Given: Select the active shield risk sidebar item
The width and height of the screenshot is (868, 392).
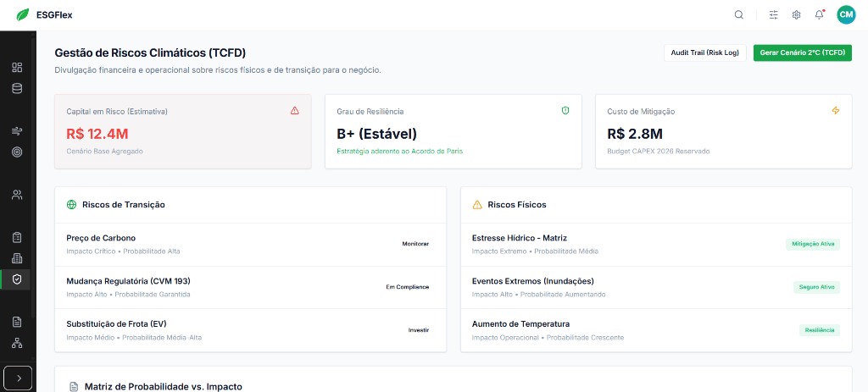Looking at the screenshot, I should point(17,279).
